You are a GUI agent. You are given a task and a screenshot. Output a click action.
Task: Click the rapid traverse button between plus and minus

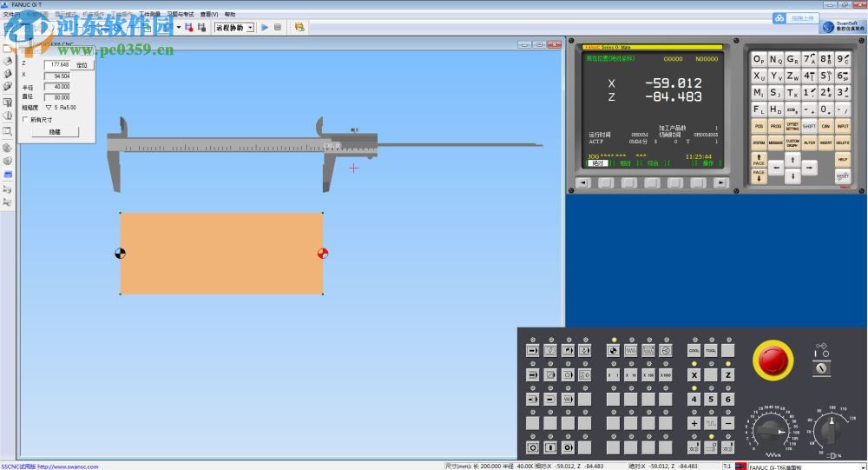click(712, 423)
